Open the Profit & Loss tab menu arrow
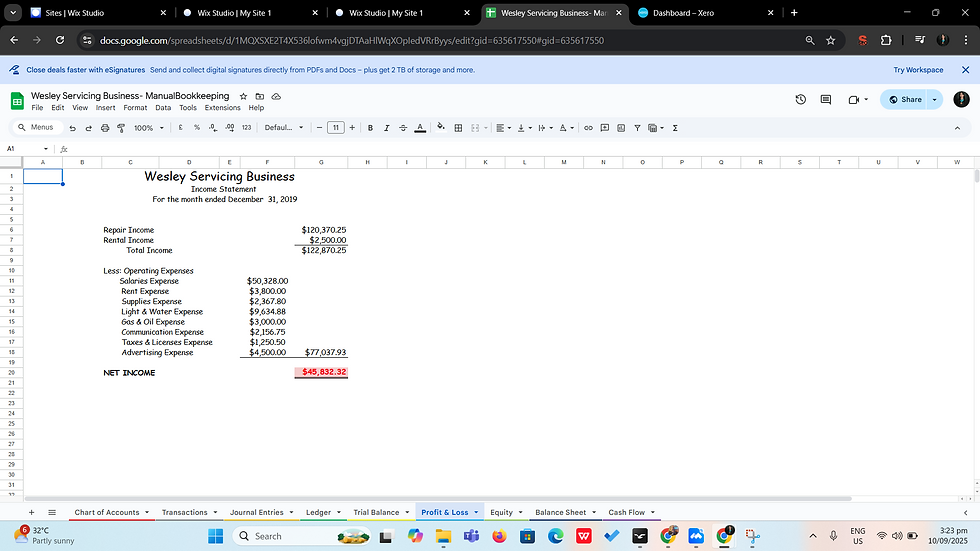Screen dimensions: 980x551 (x=476, y=512)
